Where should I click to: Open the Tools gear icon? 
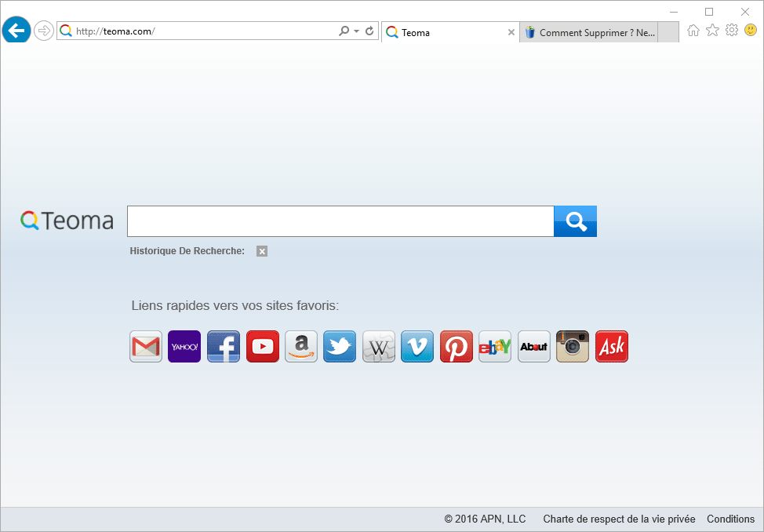(732, 31)
